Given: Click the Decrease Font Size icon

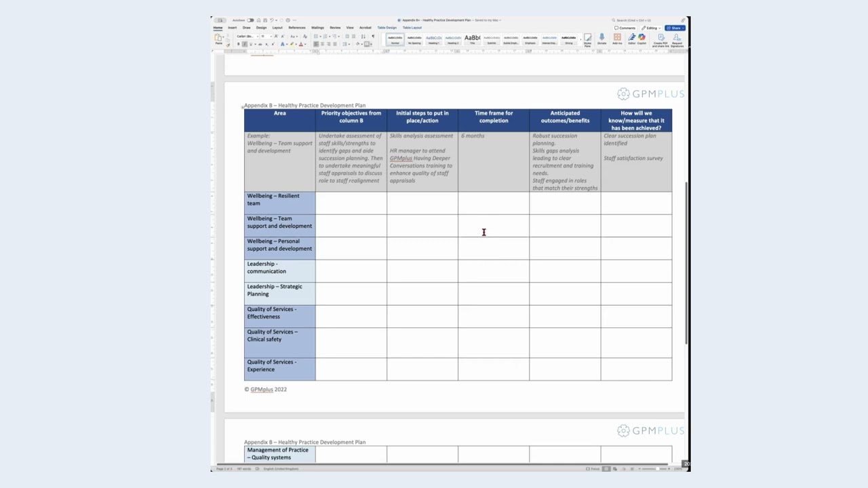Looking at the screenshot, I should (283, 36).
